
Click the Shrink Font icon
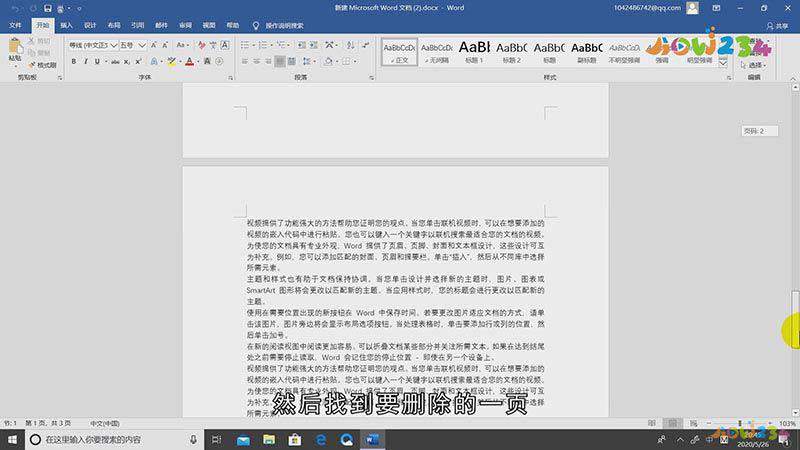coord(165,45)
